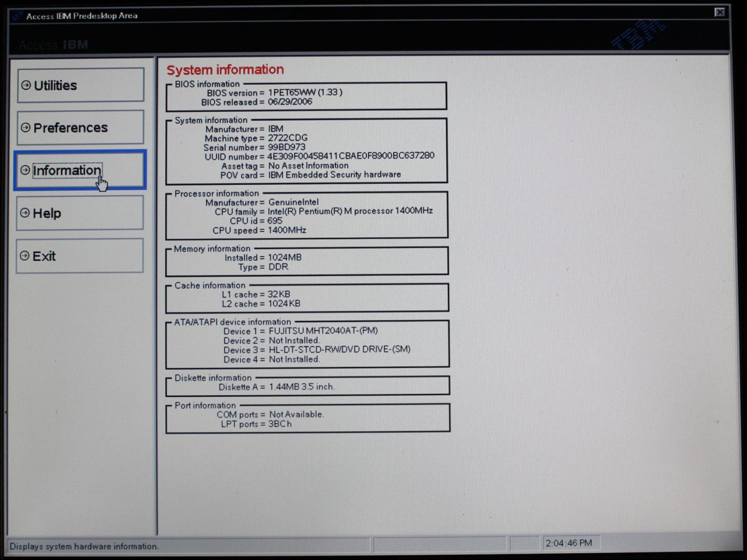
Task: Click the FUJITSU MHT2040AT Device 1 entry
Action: point(323,331)
